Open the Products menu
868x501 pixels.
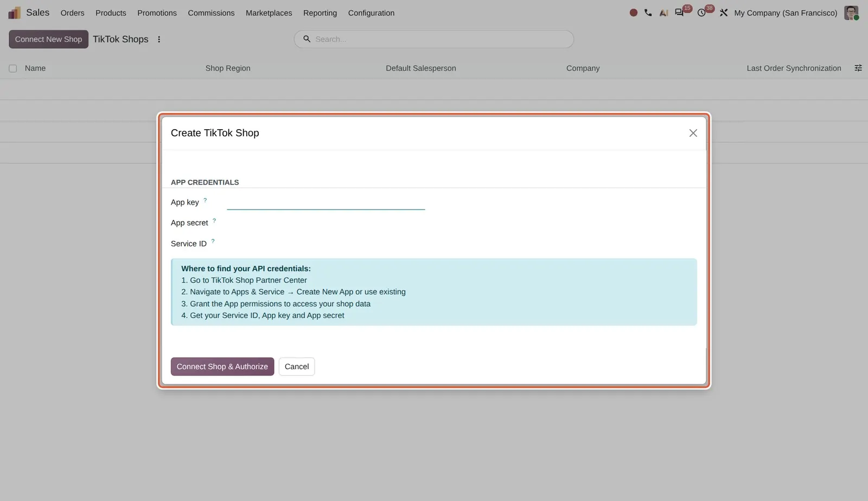[x=111, y=13]
